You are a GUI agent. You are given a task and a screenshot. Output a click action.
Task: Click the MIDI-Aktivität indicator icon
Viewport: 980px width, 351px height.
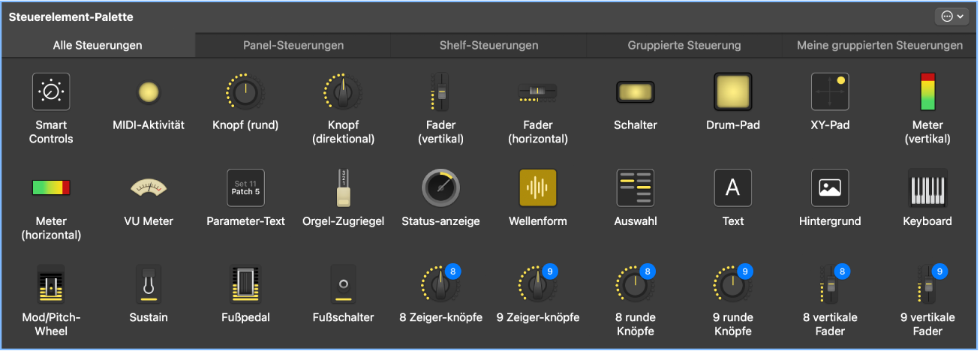(149, 92)
